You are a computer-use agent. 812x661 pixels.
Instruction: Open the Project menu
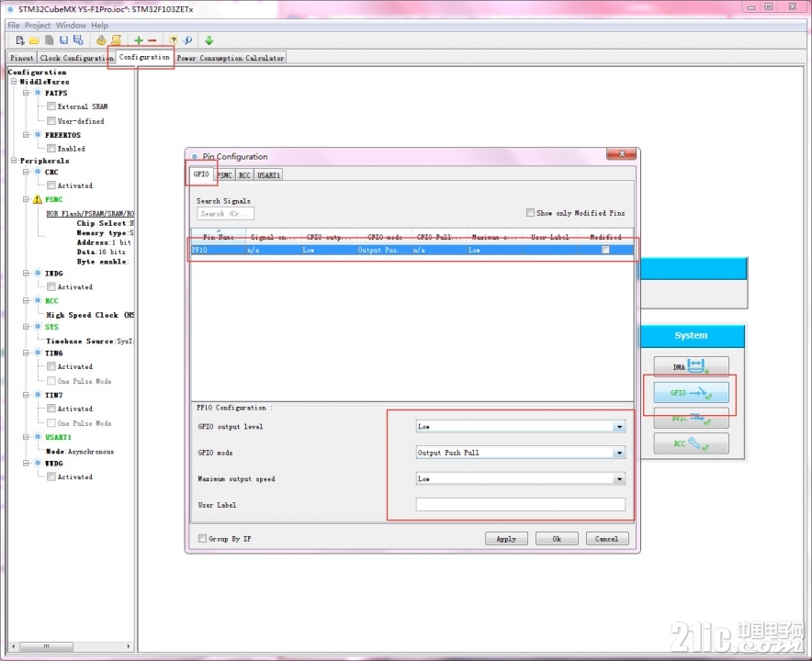coord(38,26)
